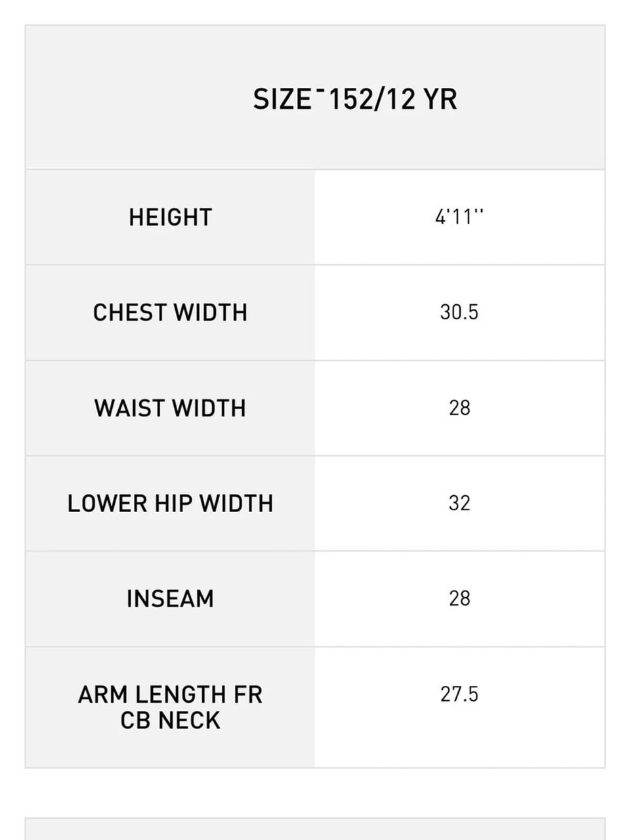Screen dimensions: 630x840
Task: Click the CB NECK text line
Action: click(x=170, y=721)
